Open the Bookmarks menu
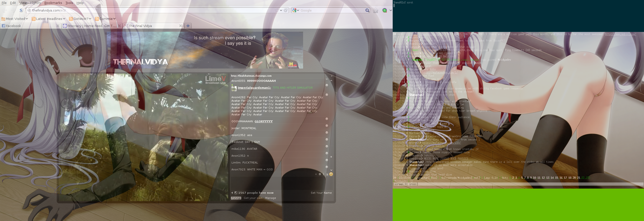Screen dimensions: 644x221 tap(53, 3)
